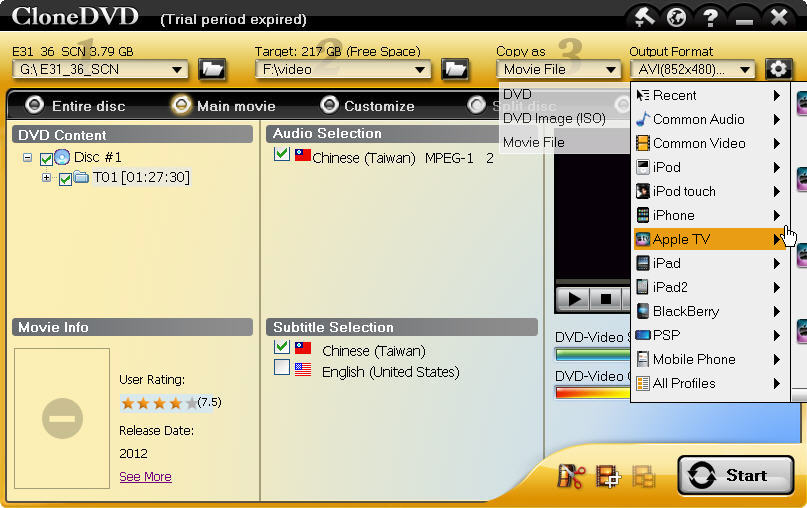Toggle Chinese (Taiwan) audio track checkbox

(282, 154)
